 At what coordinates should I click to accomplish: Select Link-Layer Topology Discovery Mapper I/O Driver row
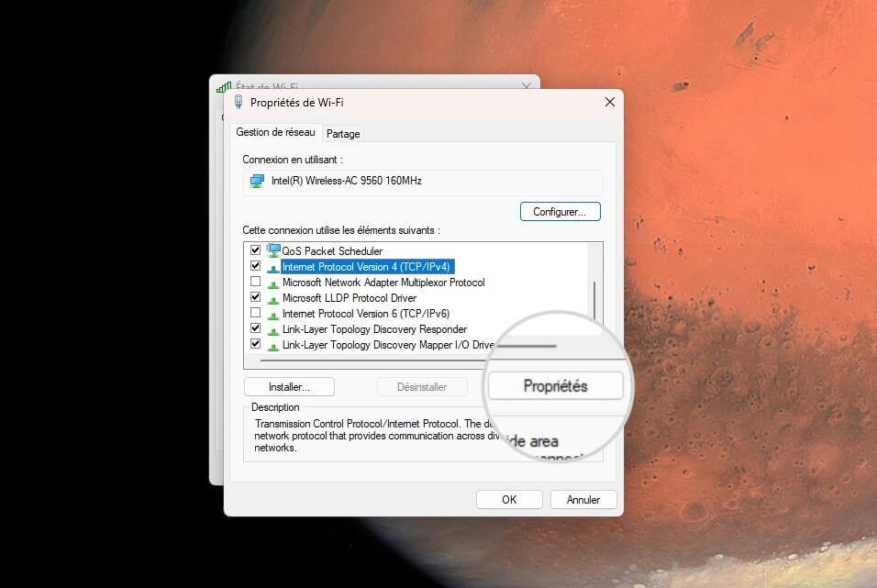[x=388, y=345]
